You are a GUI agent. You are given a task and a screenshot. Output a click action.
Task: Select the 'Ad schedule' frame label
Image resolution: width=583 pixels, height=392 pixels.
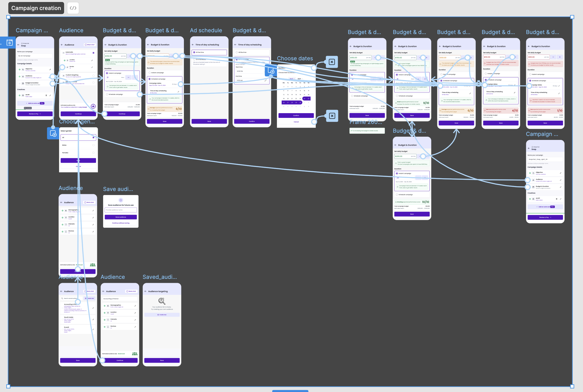point(206,30)
